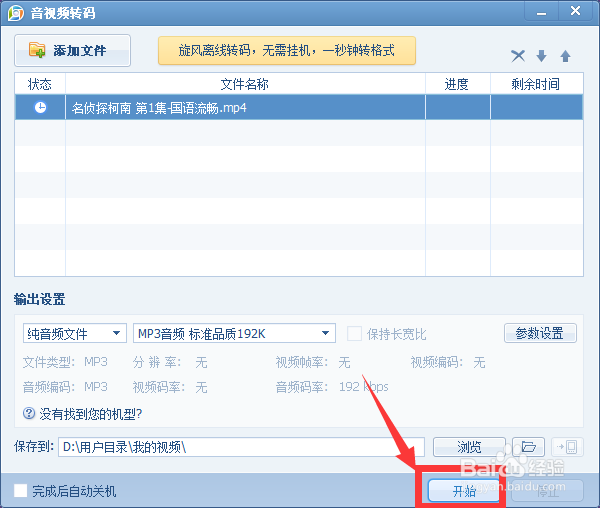Click the 文件名称 column header
The image size is (600, 508).
(x=245, y=84)
